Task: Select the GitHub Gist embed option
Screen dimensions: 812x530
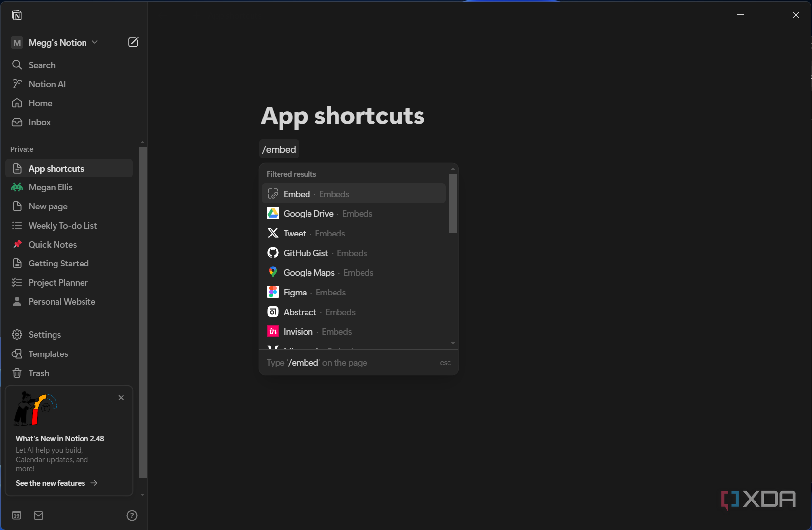Action: (354, 253)
